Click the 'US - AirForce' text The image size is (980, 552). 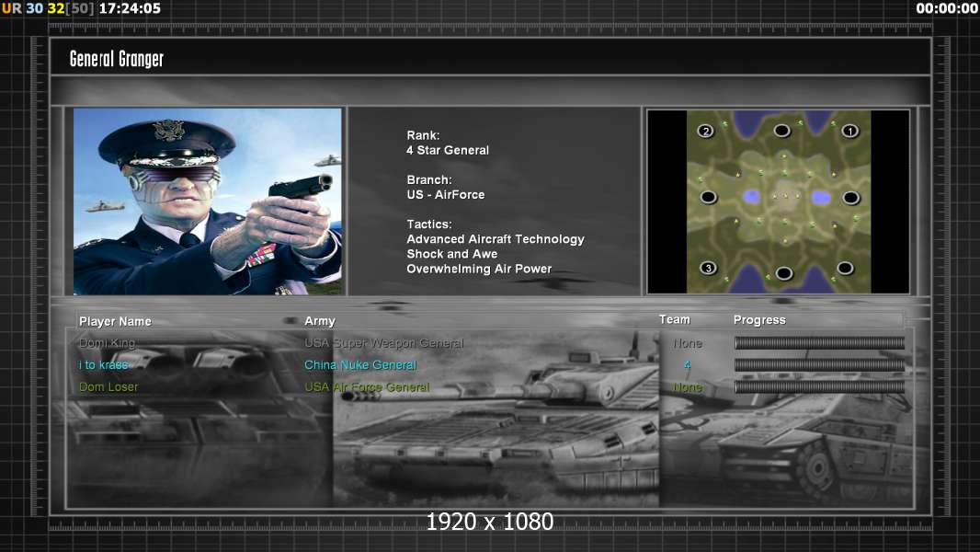point(446,194)
